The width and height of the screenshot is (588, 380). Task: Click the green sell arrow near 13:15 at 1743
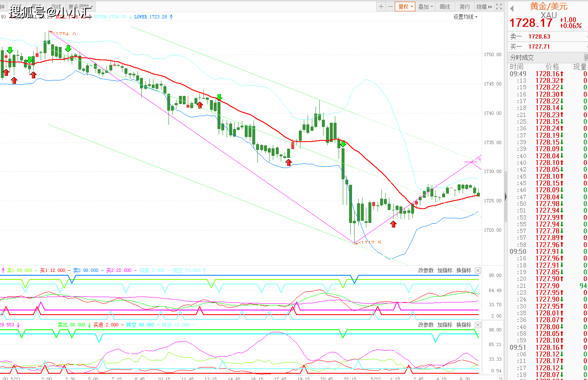pyautogui.click(x=219, y=98)
